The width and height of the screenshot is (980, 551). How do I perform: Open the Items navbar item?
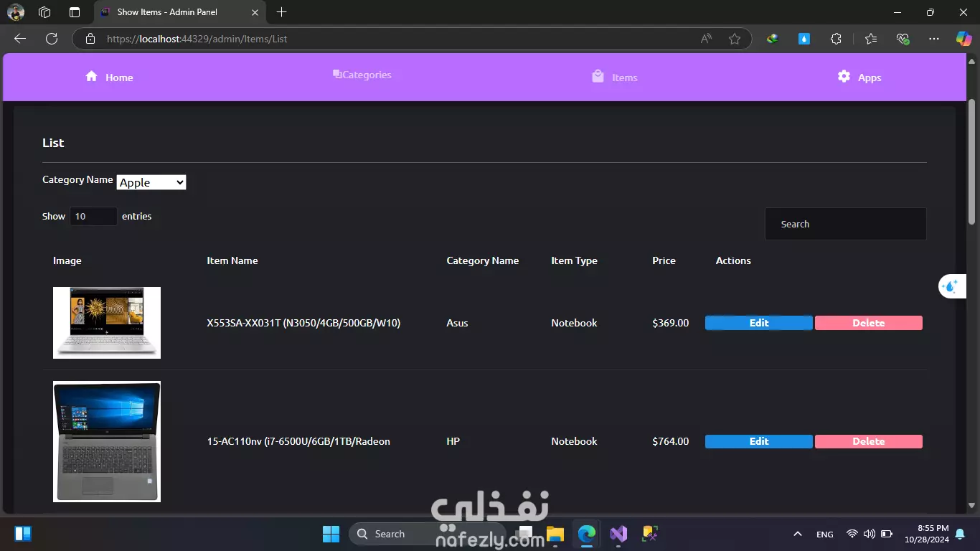[615, 77]
